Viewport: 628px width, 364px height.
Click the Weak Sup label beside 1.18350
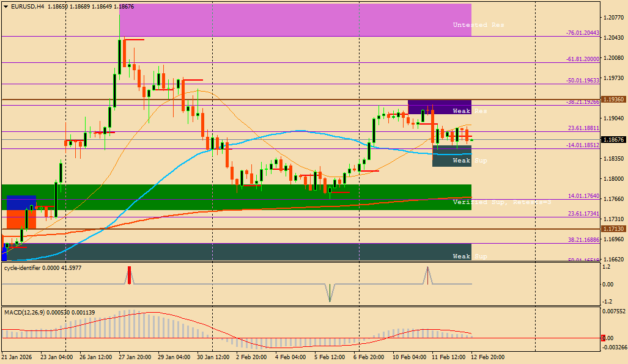[470, 161]
